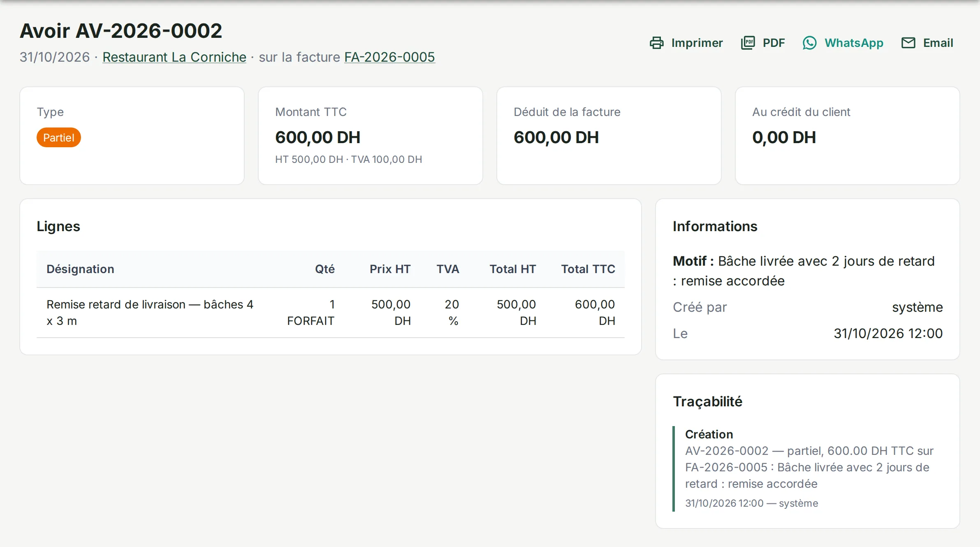Click the Lignes section heading
The image size is (980, 547).
58,226
